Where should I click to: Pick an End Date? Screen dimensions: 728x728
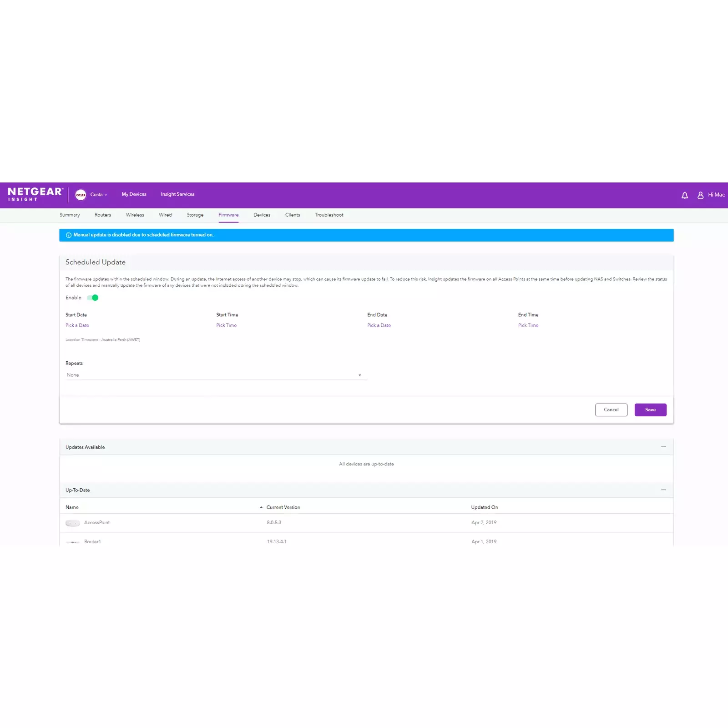click(x=379, y=326)
